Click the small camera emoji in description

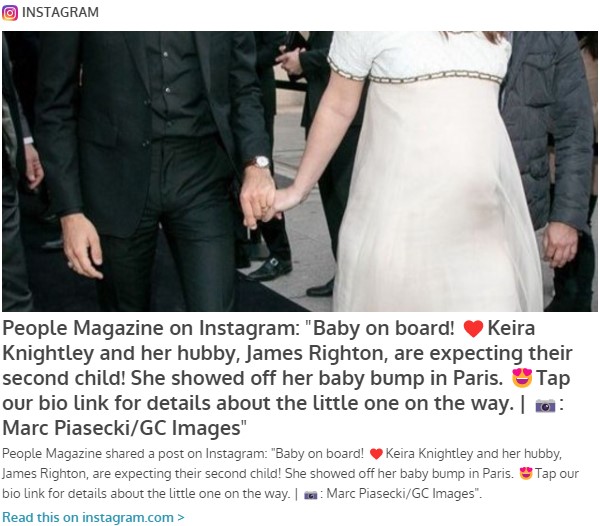pos(311,495)
